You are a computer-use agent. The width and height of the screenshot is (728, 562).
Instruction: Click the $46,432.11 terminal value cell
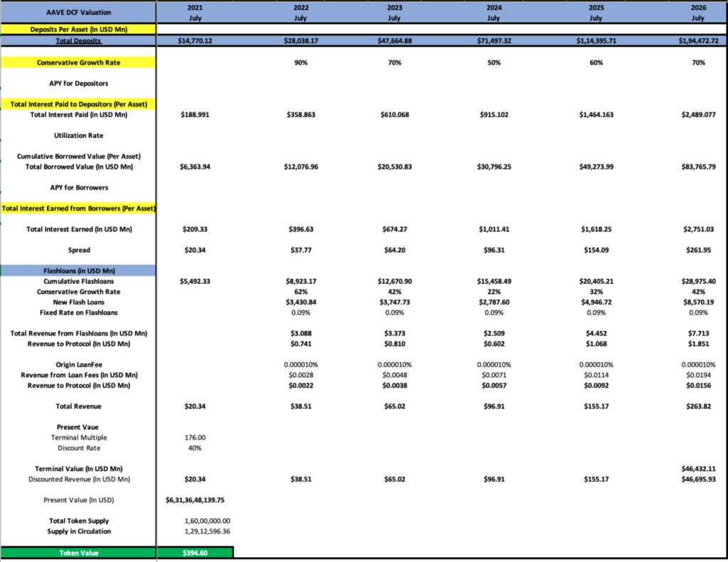(698, 469)
